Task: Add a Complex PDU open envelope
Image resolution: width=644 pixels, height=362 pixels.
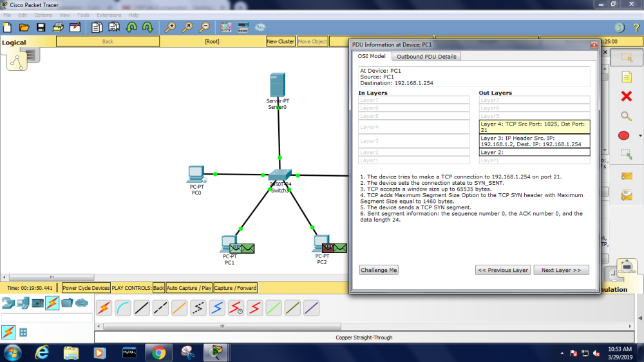Action: point(626,195)
